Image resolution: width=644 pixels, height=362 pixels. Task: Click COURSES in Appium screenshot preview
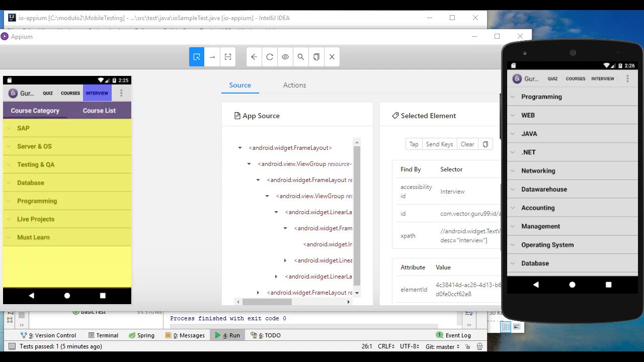70,93
